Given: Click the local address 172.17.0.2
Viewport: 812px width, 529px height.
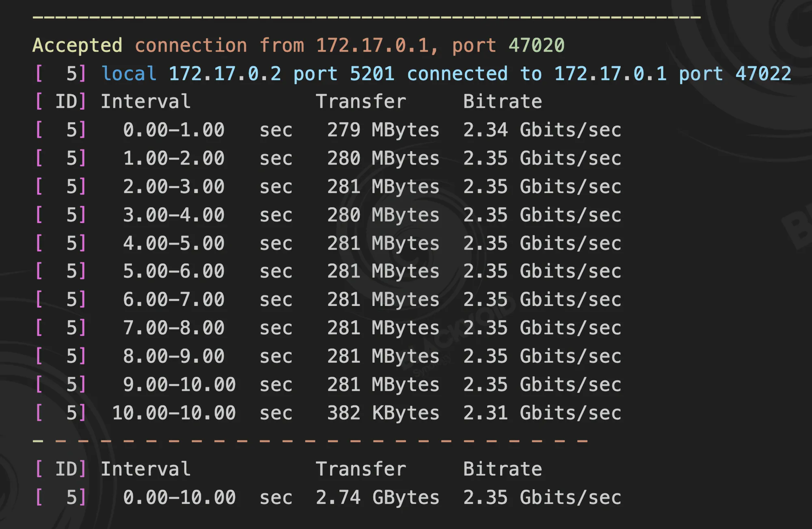Looking at the screenshot, I should click(225, 74).
